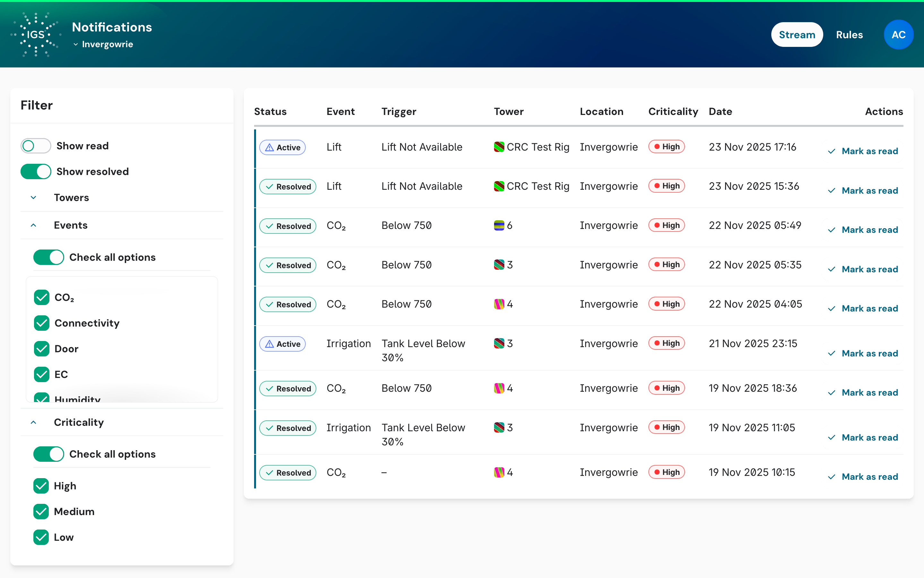Toggle Check all options under Events
Image resolution: width=924 pixels, height=578 pixels.
click(x=48, y=257)
